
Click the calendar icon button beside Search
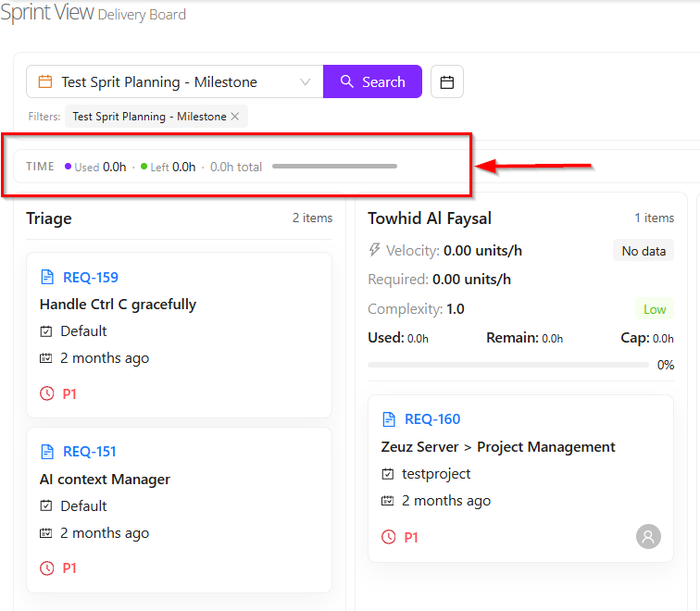click(x=447, y=81)
